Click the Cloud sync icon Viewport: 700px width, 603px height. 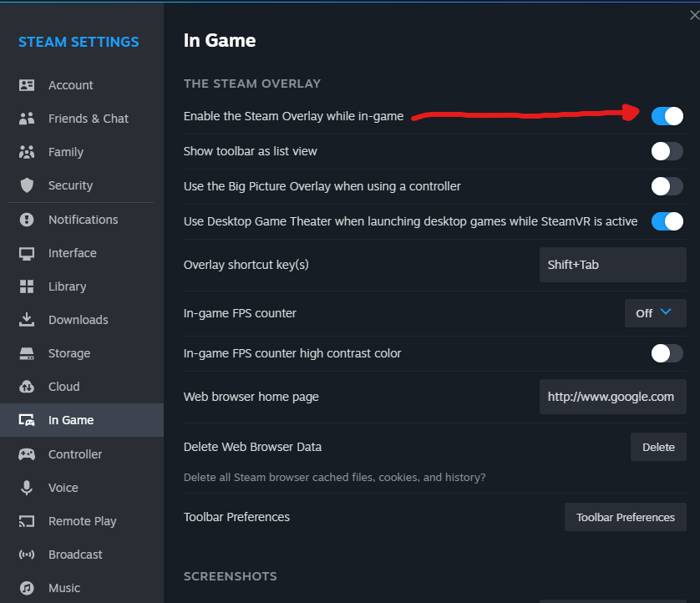pyautogui.click(x=27, y=387)
